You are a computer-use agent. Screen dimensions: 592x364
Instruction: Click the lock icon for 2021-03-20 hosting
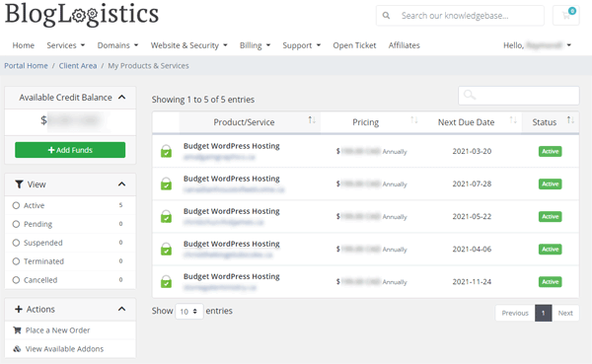166,151
